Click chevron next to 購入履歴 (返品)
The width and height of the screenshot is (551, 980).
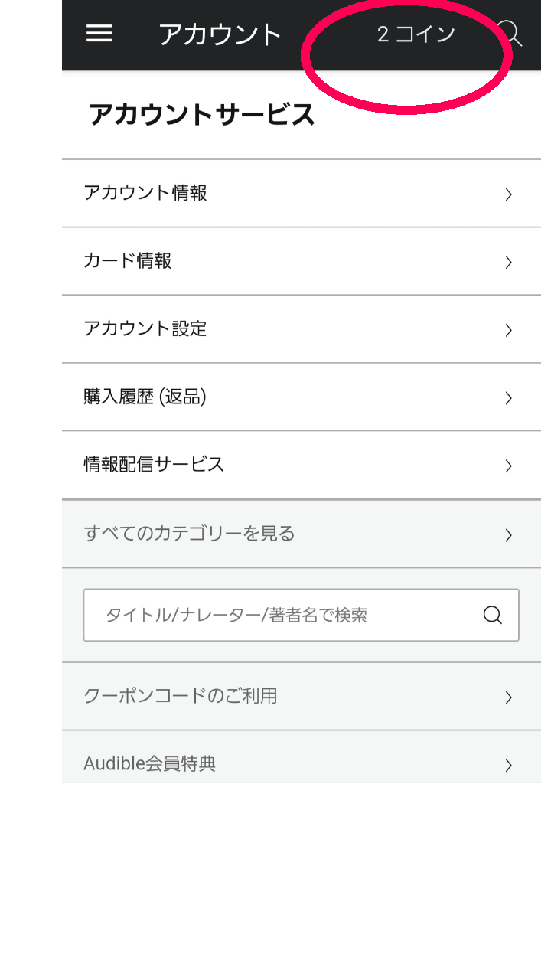(x=508, y=398)
